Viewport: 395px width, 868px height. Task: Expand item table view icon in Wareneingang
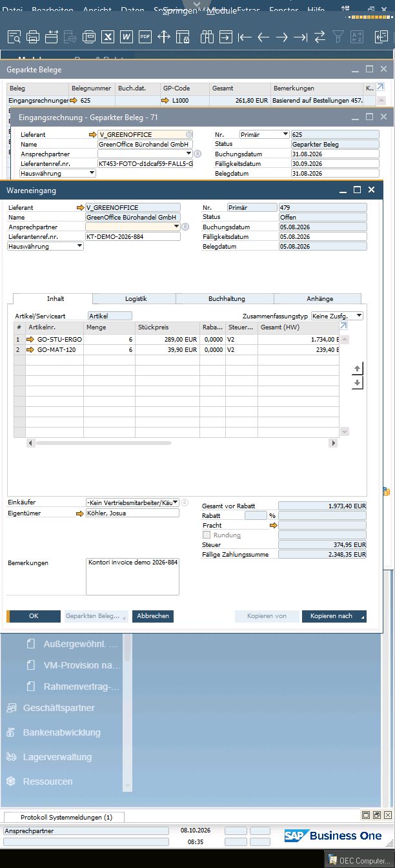coord(344,327)
